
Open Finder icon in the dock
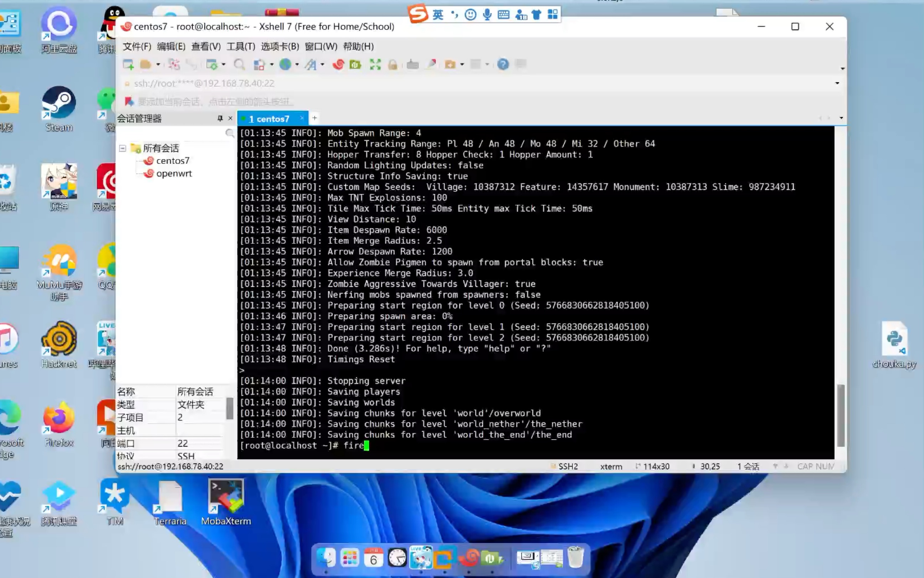(326, 558)
